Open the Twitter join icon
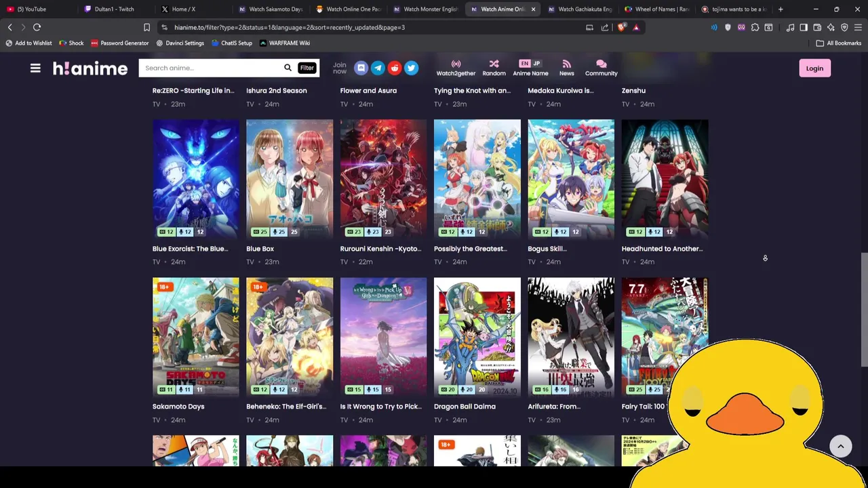Screen dimensions: 868x488 click(x=411, y=68)
